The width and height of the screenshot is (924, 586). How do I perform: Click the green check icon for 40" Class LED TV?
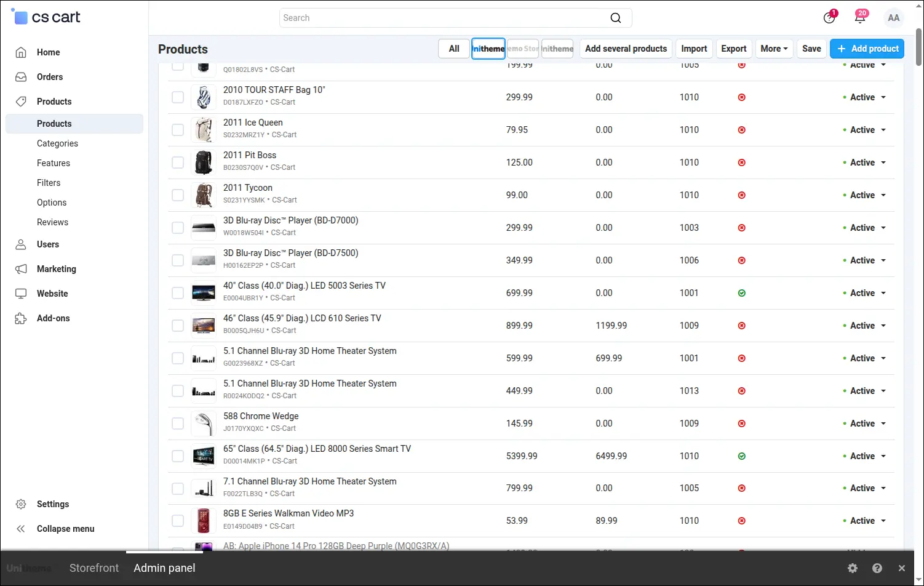(742, 293)
